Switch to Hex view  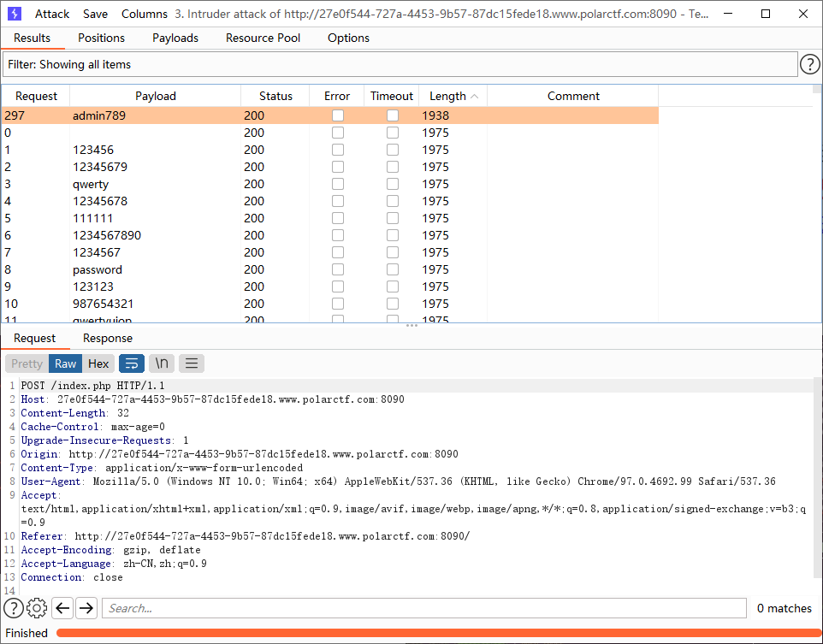[98, 363]
